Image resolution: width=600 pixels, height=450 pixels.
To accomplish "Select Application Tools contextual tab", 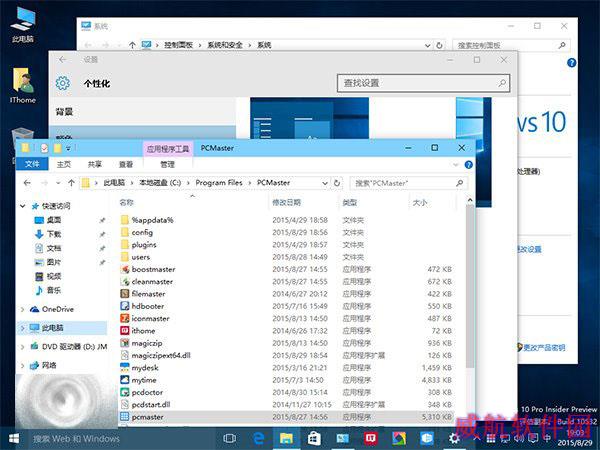I will click(168, 149).
